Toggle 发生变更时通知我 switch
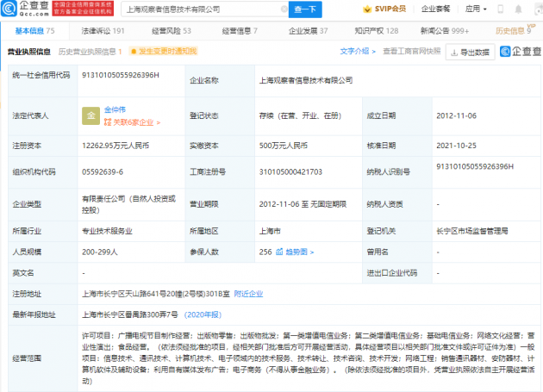This screenshot has height=392, width=543. tap(132, 52)
